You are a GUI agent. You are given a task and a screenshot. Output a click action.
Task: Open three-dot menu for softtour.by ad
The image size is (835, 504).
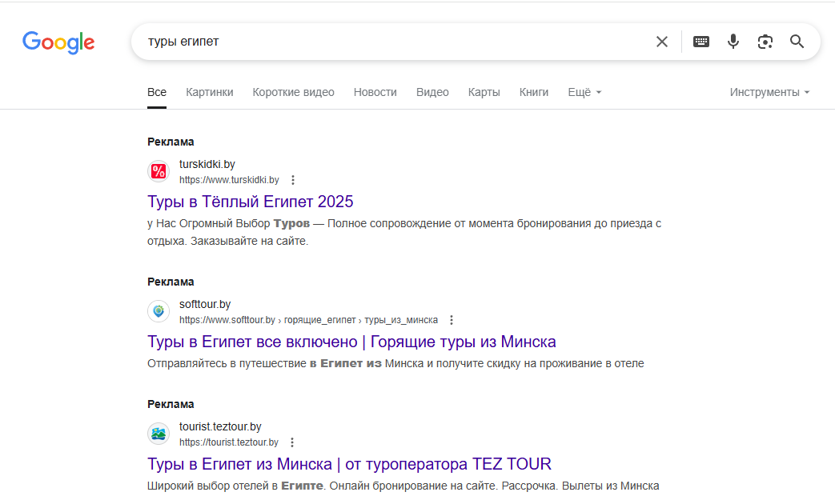coord(452,320)
